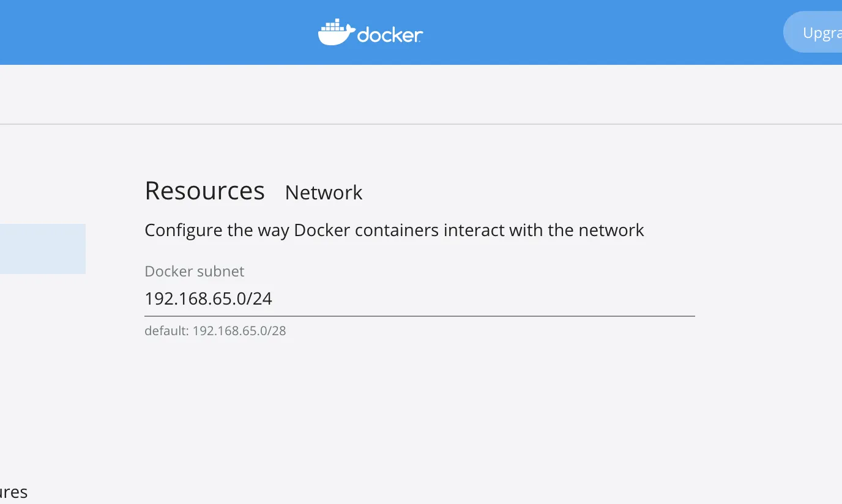This screenshot has height=504, width=842.
Task: Click the empty gray strip below the header
Action: 421,95
